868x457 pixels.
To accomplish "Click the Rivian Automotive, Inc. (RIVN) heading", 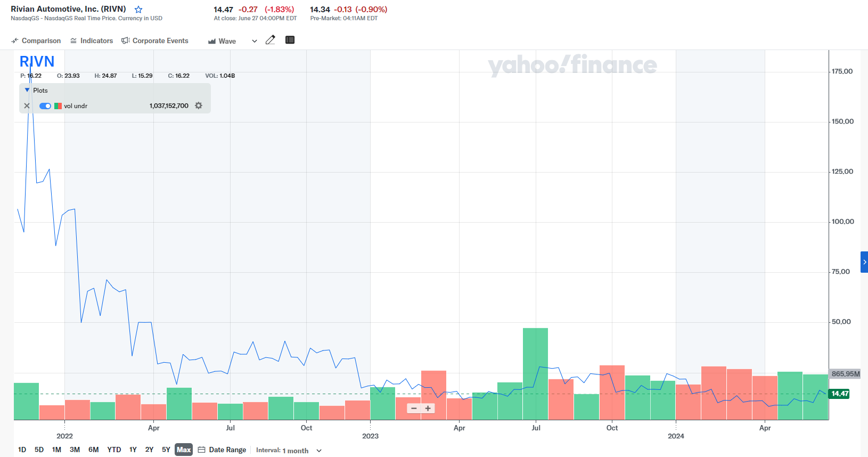I will (x=68, y=9).
